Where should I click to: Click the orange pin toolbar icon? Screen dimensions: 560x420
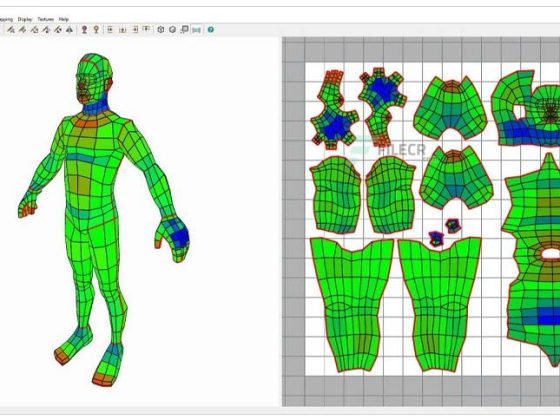coord(96,30)
